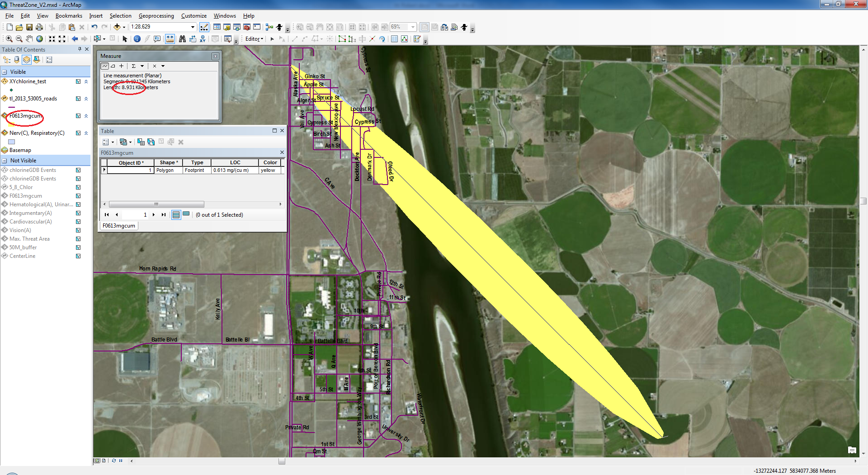Click the New Map Document icon
The width and height of the screenshot is (868, 475).
pos(9,27)
